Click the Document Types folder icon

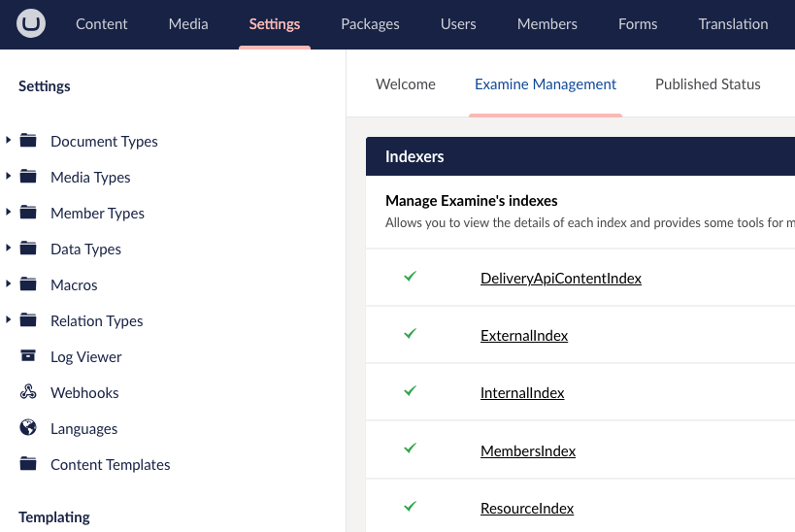pyautogui.click(x=28, y=141)
